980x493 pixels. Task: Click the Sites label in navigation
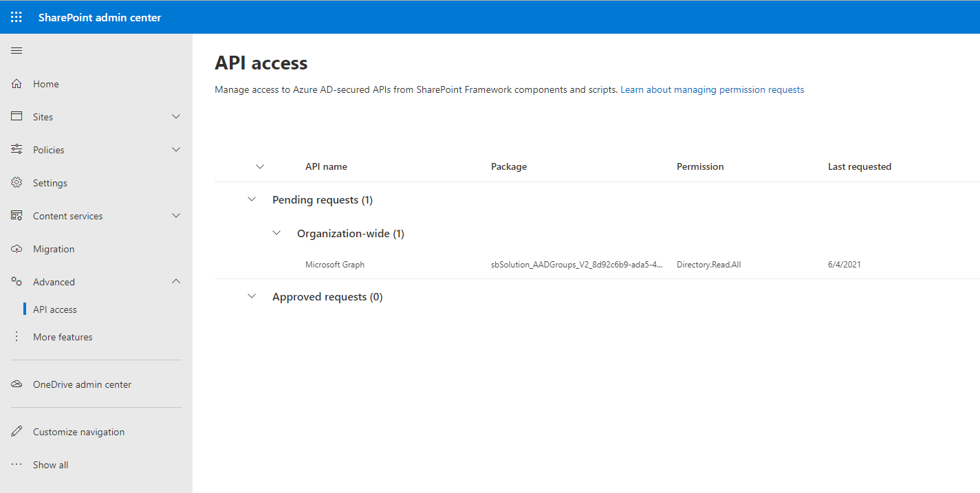(x=43, y=117)
